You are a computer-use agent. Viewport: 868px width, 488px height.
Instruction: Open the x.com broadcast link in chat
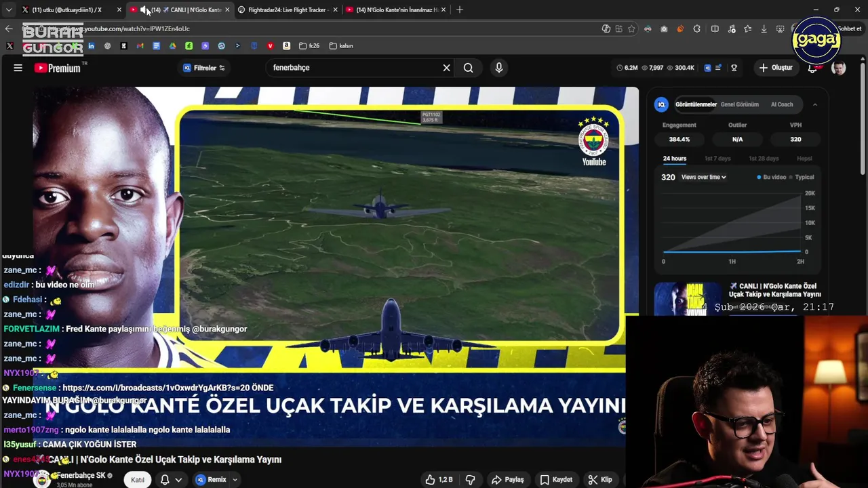point(157,388)
